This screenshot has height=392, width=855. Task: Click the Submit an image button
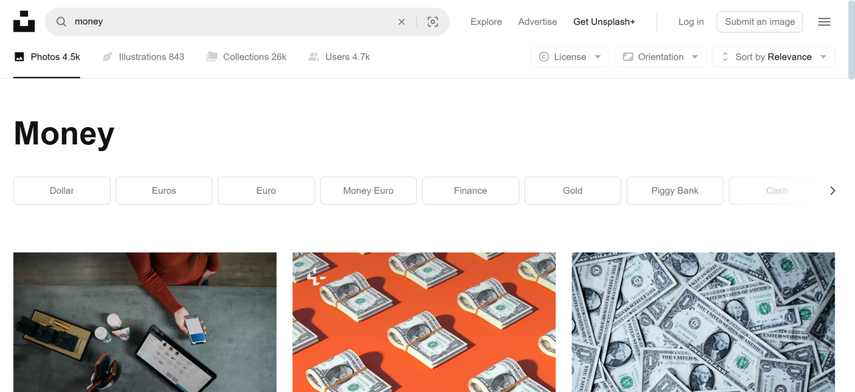[x=760, y=22]
